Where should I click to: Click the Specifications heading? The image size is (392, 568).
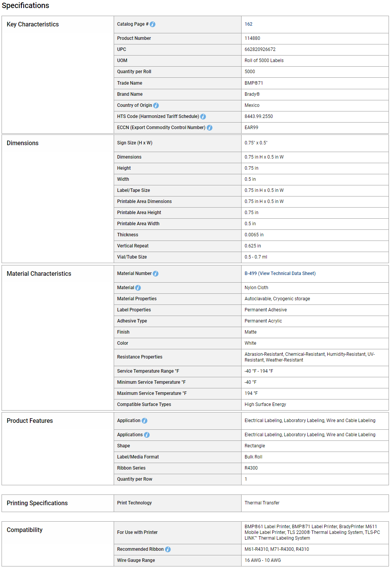click(x=25, y=5)
